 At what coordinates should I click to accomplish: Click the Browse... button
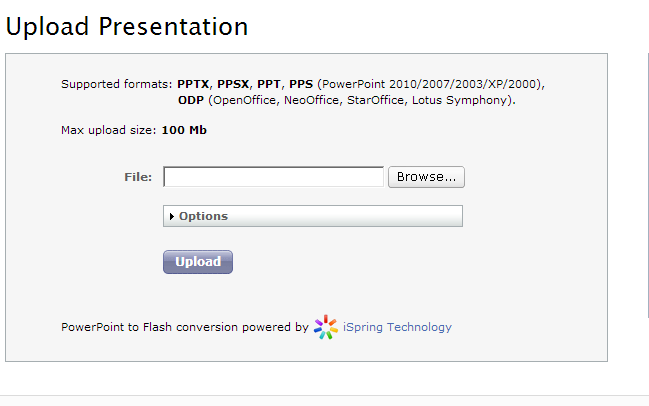[426, 177]
